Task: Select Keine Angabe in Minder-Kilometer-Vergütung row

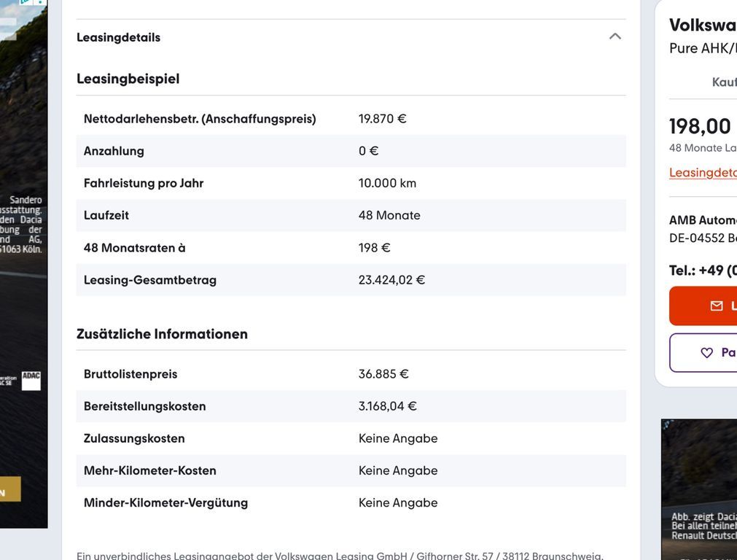Action: pyautogui.click(x=397, y=503)
